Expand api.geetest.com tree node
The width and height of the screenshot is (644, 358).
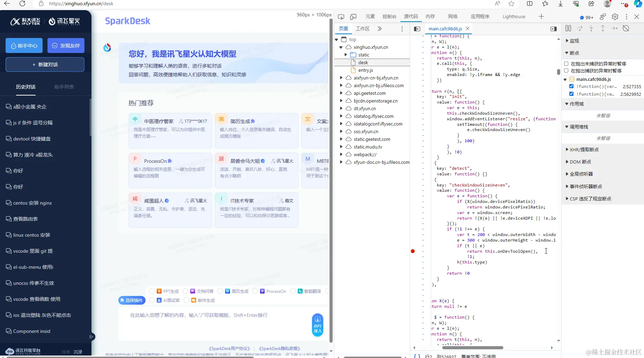(x=341, y=93)
